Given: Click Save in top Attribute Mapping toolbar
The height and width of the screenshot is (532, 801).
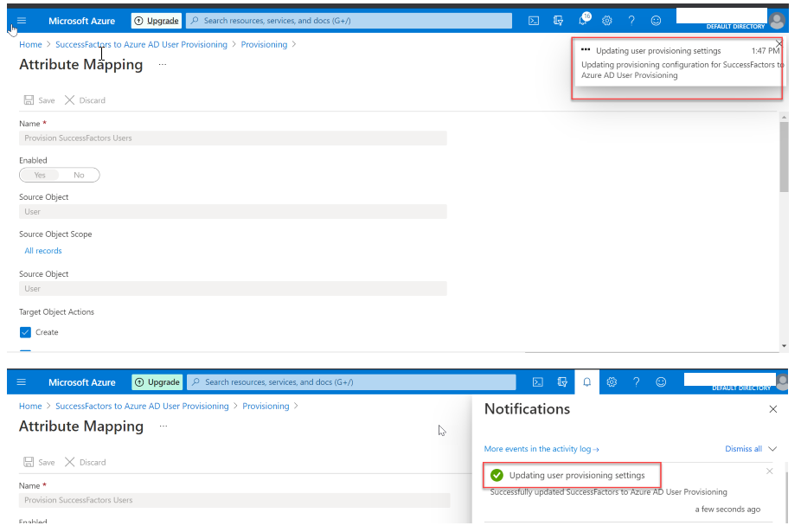Looking at the screenshot, I should [x=39, y=100].
